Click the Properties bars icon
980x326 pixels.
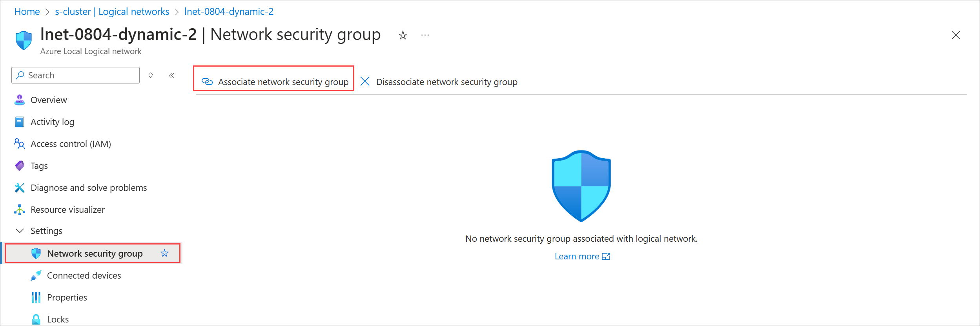pos(36,297)
